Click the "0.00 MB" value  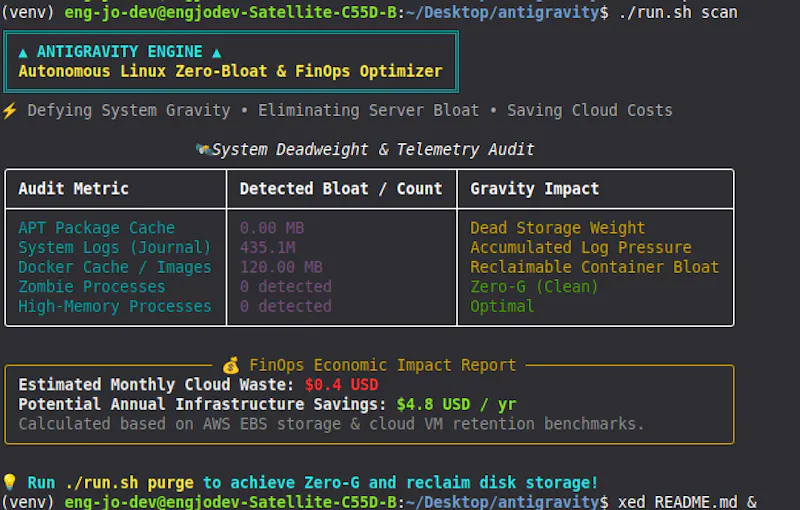272,227
